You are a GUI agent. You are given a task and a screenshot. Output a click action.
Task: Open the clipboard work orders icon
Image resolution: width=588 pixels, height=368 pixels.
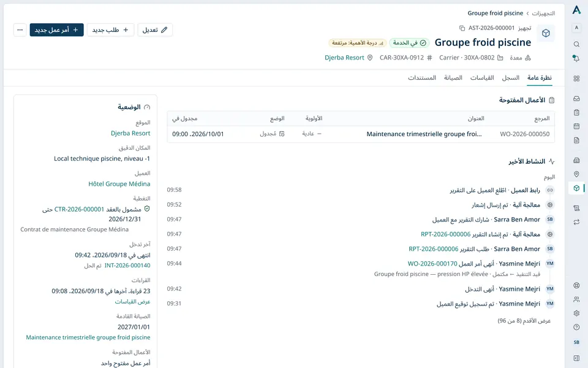pos(576,112)
